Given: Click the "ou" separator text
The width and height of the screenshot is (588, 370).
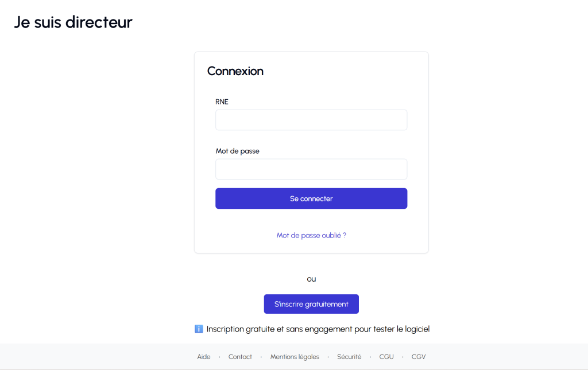Looking at the screenshot, I should (x=311, y=279).
